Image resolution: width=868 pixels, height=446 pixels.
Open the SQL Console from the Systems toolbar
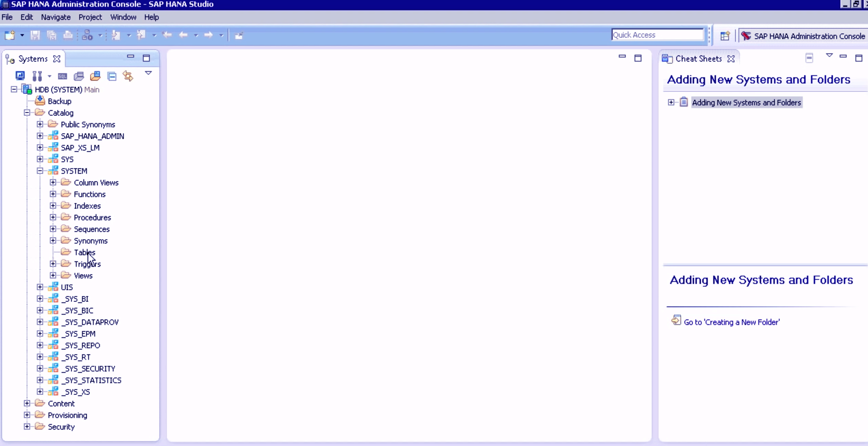click(x=62, y=76)
